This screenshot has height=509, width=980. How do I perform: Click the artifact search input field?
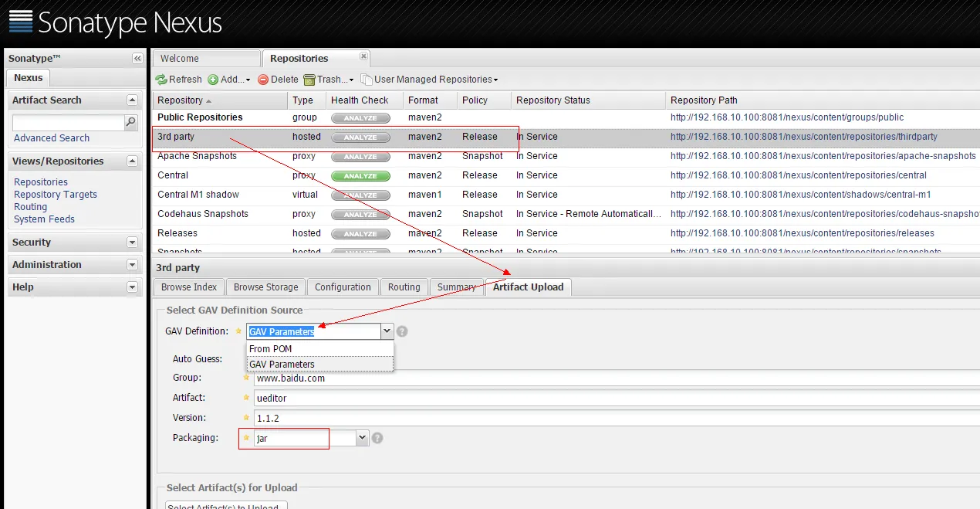click(x=69, y=122)
